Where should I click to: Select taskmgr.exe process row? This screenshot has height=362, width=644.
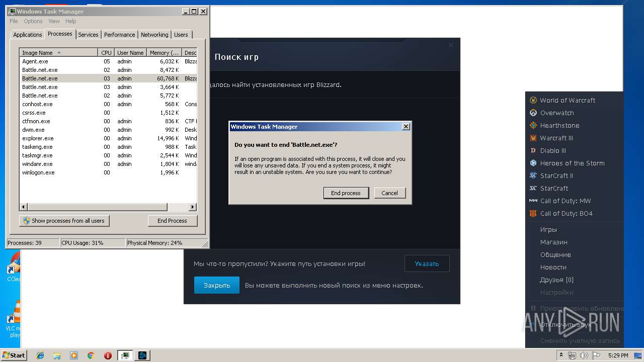(108, 155)
